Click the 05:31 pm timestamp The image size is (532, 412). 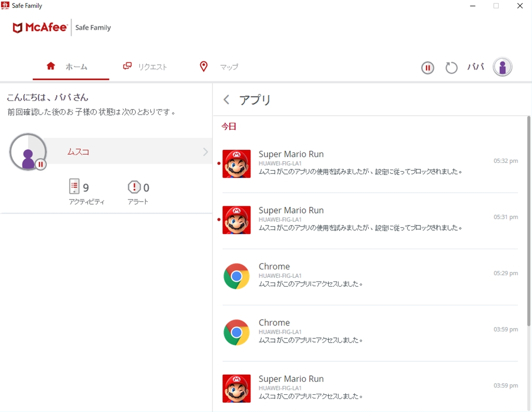(x=506, y=217)
